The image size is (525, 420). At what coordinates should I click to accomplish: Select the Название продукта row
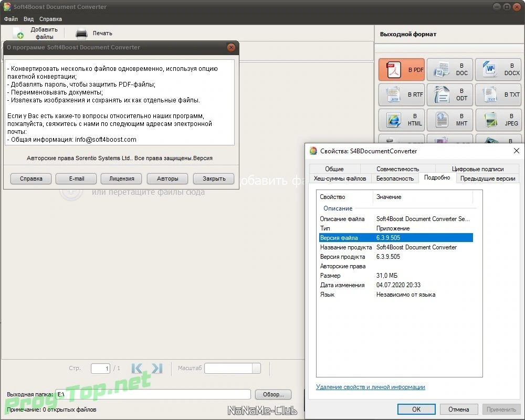pyautogui.click(x=396, y=247)
